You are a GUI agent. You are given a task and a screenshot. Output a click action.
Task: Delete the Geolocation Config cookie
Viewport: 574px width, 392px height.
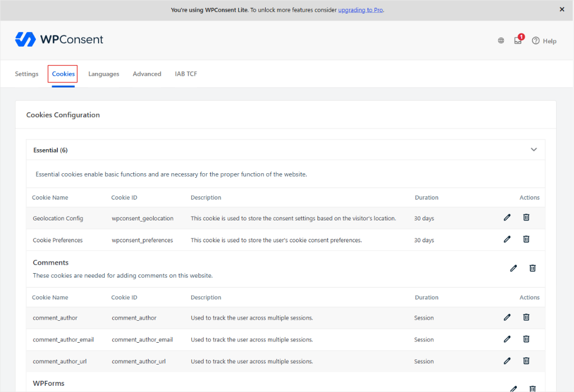coord(526,217)
